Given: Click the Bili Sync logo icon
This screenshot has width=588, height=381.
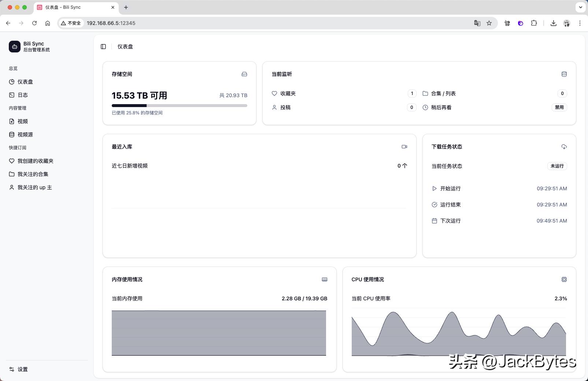Looking at the screenshot, I should (x=15, y=47).
